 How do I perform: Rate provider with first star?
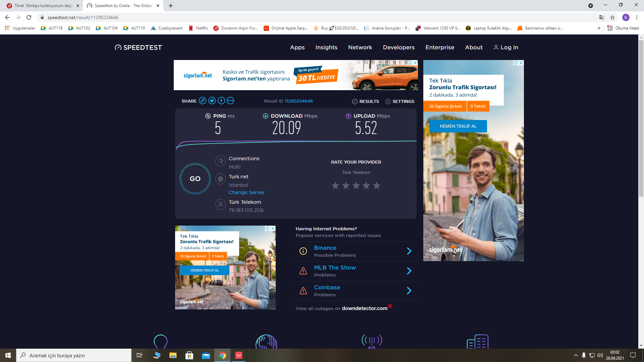click(335, 185)
